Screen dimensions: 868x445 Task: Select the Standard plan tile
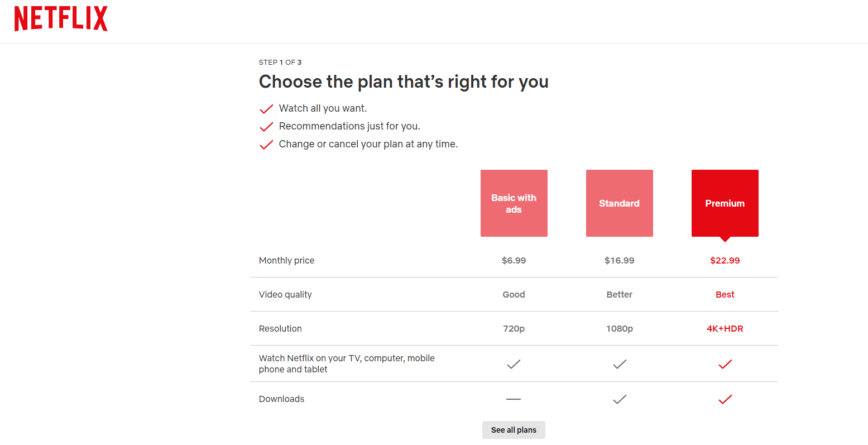click(619, 203)
